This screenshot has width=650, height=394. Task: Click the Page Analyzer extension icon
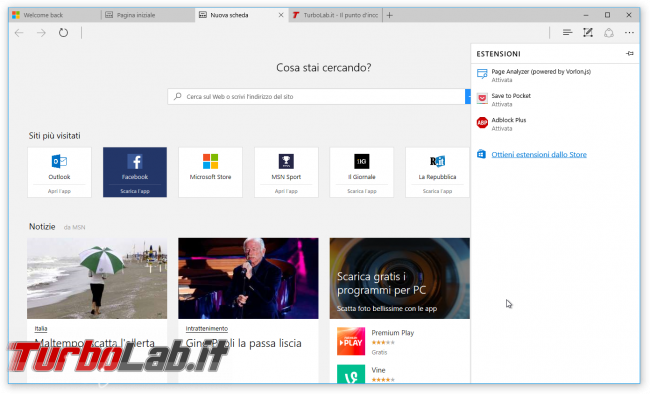click(x=482, y=74)
